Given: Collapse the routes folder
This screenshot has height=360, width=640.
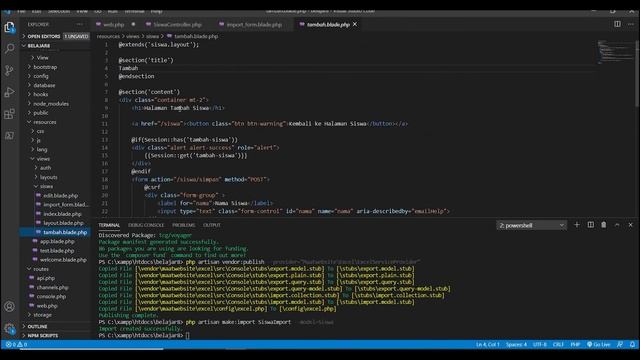Looking at the screenshot, I should pyautogui.click(x=41, y=269).
